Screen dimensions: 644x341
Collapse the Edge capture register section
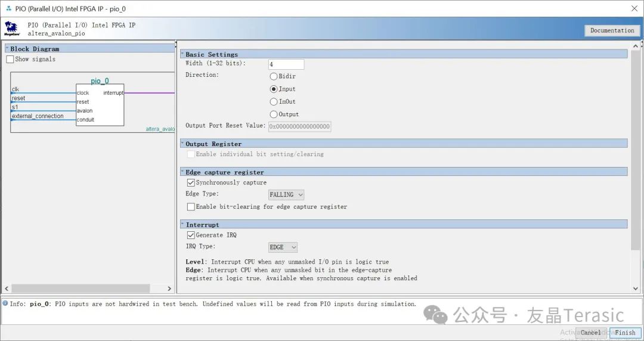click(182, 172)
